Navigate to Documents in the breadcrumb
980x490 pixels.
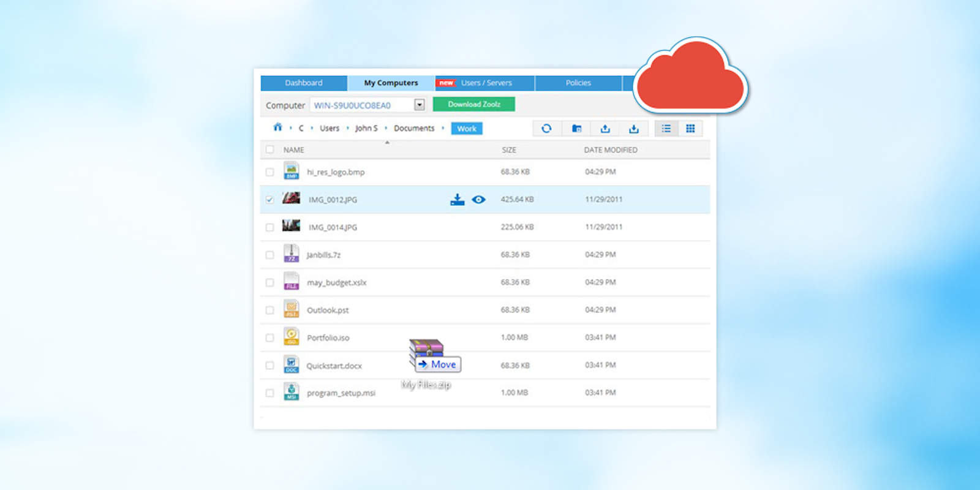414,128
